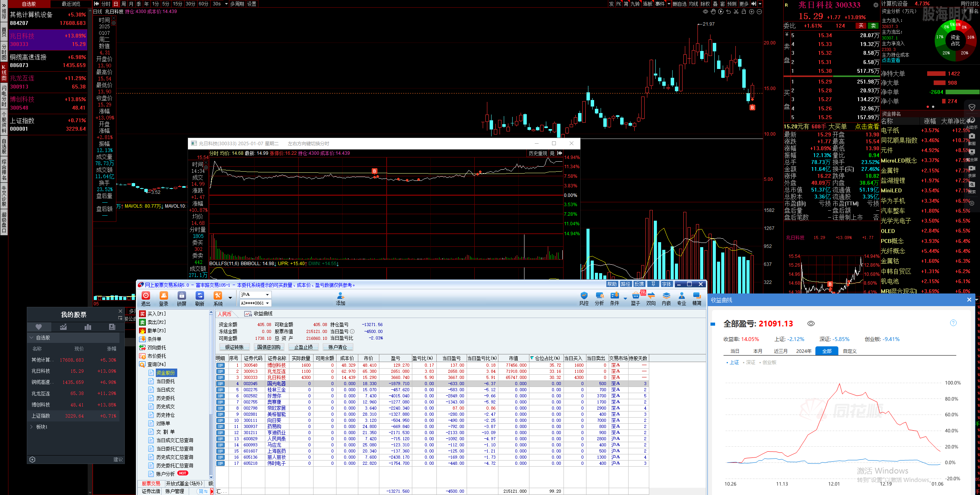Screen dimensions: 980x495
Task: Open 当日委托 in query tree
Action: pos(165,382)
